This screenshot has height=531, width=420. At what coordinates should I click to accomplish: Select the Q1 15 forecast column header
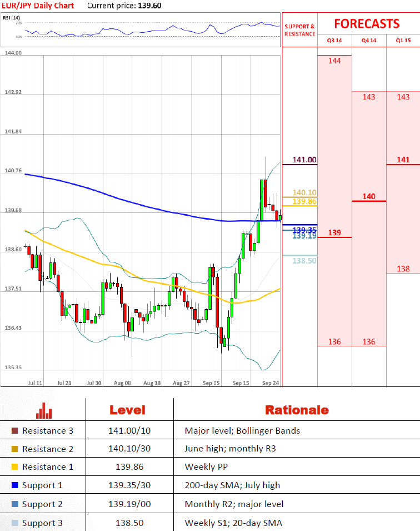[403, 40]
